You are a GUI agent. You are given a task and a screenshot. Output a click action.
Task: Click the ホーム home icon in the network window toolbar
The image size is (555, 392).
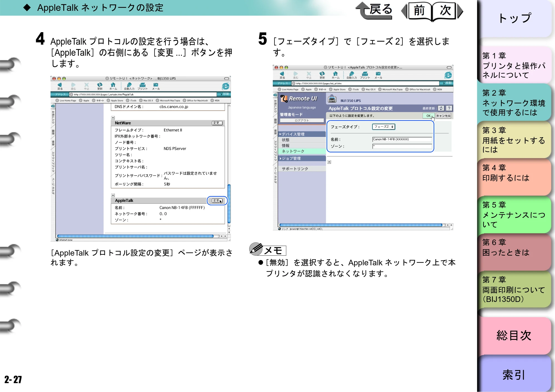113,86
